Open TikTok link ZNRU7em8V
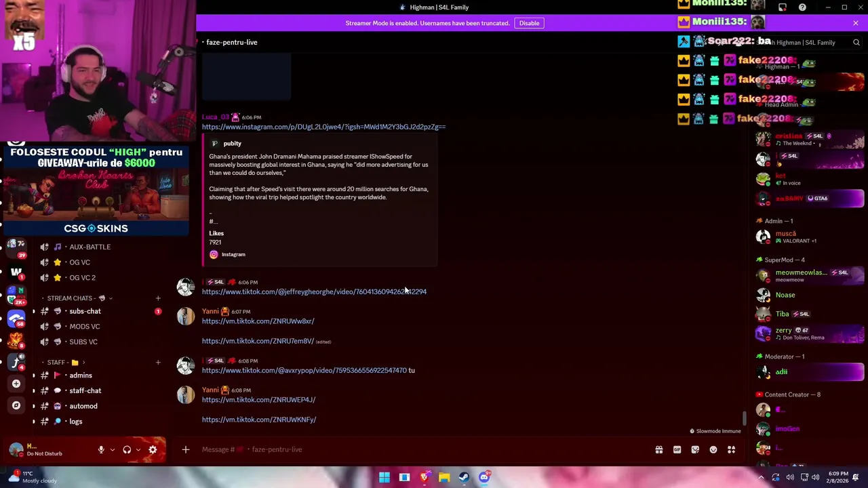 258,341
